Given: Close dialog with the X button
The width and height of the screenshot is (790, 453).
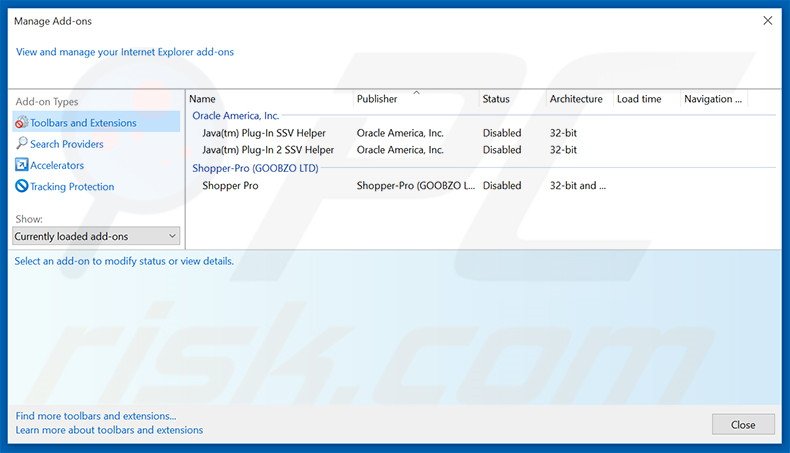Looking at the screenshot, I should coord(767,21).
